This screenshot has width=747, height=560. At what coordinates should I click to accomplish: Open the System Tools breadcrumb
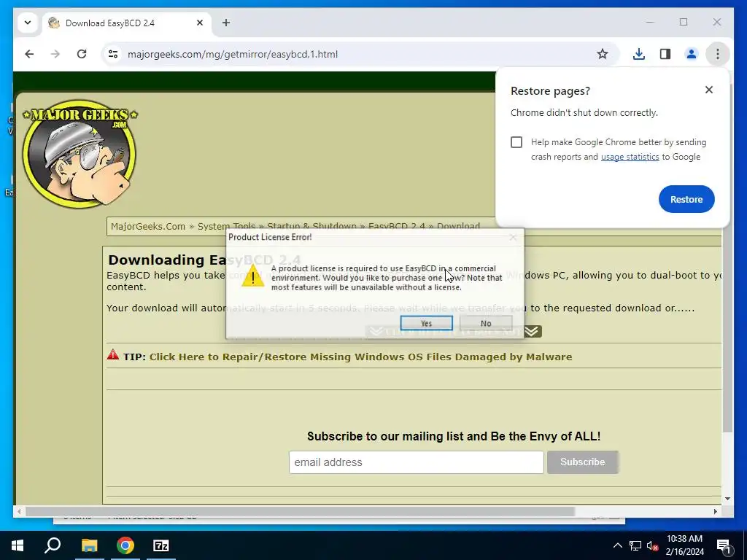point(226,227)
